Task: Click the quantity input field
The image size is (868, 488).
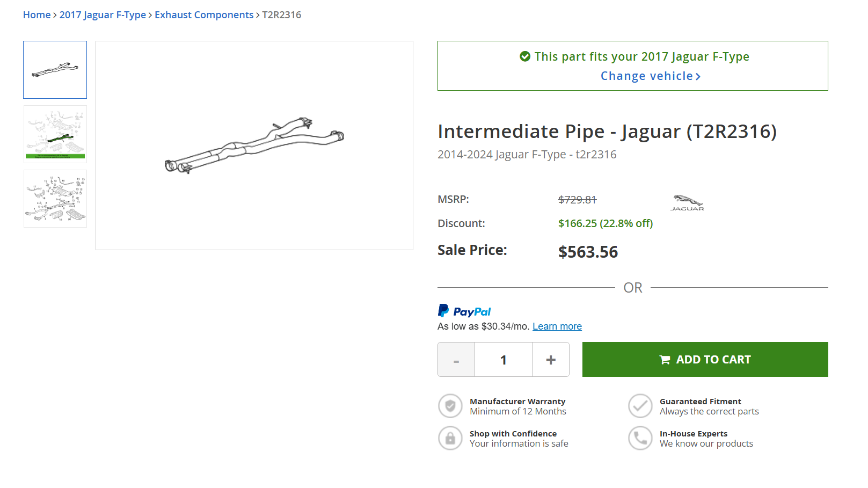Action: click(x=504, y=360)
